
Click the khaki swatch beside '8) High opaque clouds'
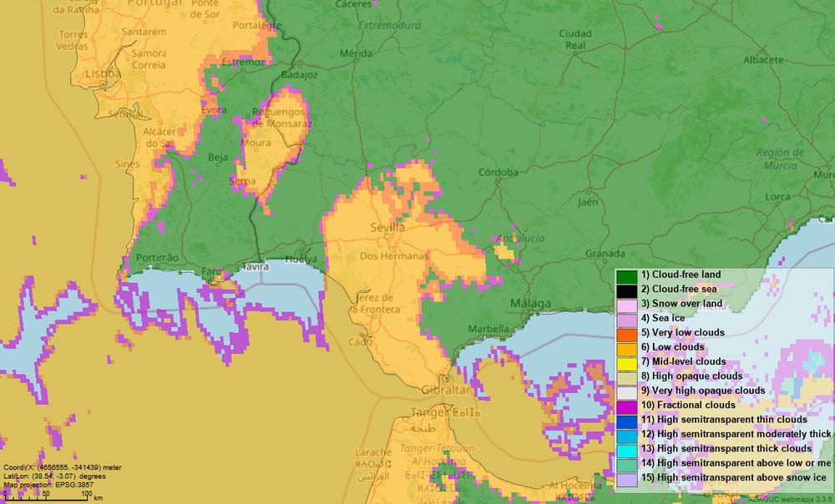tap(627, 378)
